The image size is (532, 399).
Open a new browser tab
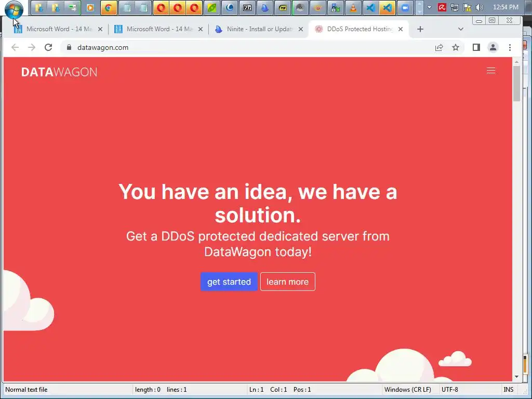pos(420,29)
